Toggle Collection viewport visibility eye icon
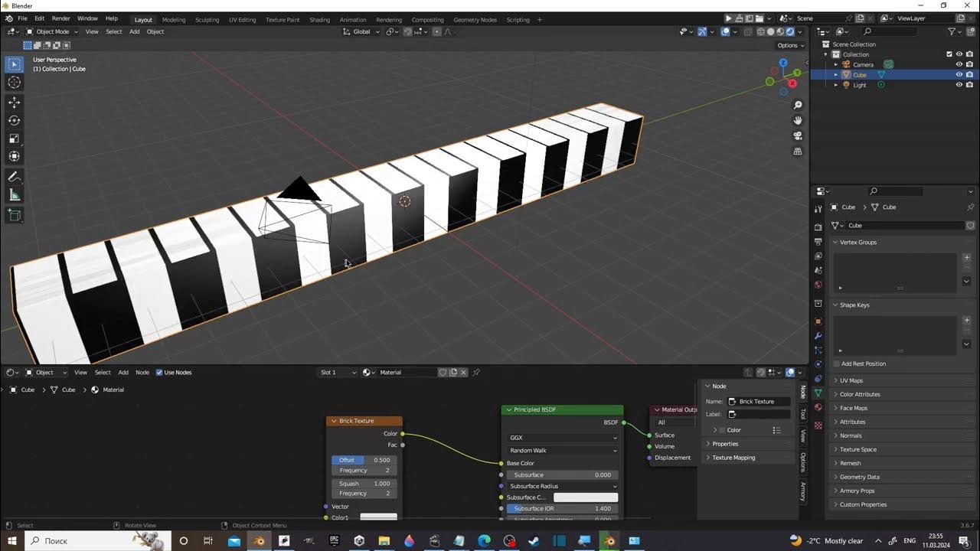 click(959, 54)
